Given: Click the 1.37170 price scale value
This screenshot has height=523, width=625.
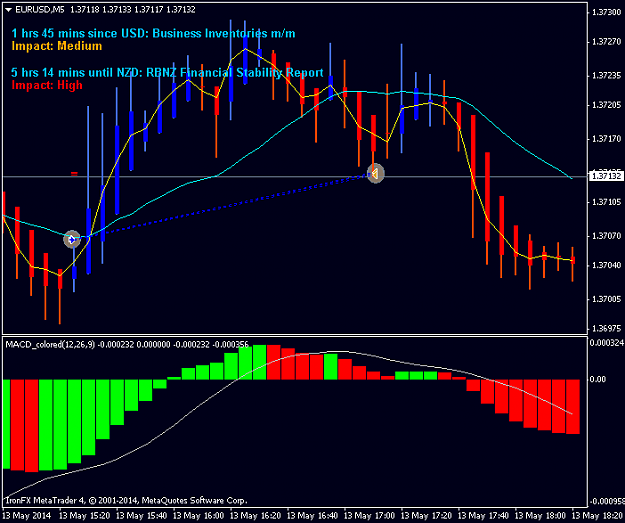Looking at the screenshot, I should (x=606, y=139).
